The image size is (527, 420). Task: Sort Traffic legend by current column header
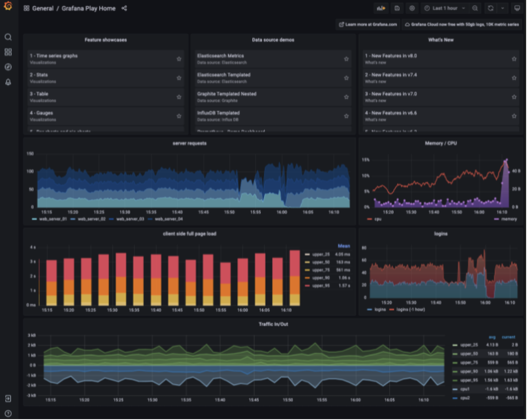point(508,337)
